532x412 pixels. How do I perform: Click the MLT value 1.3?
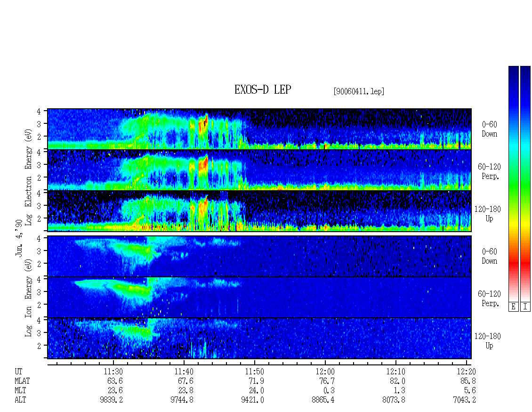(399, 391)
